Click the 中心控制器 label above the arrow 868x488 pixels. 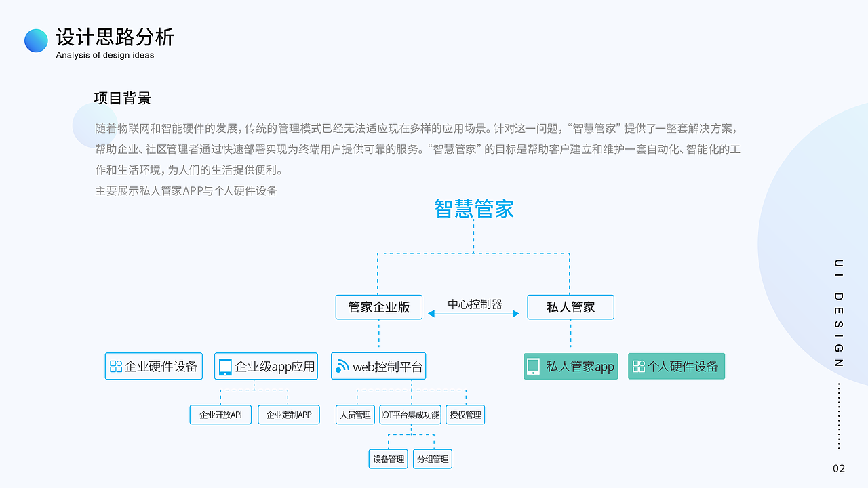(x=475, y=304)
